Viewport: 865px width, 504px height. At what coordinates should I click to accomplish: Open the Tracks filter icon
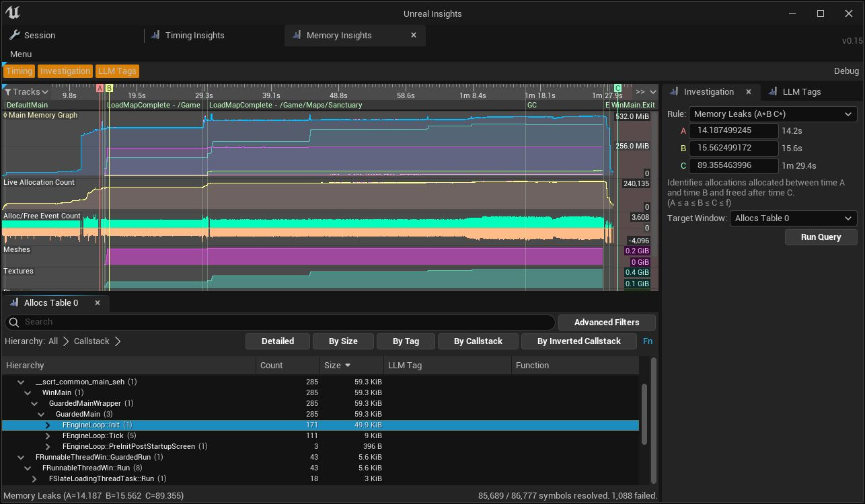[7, 91]
